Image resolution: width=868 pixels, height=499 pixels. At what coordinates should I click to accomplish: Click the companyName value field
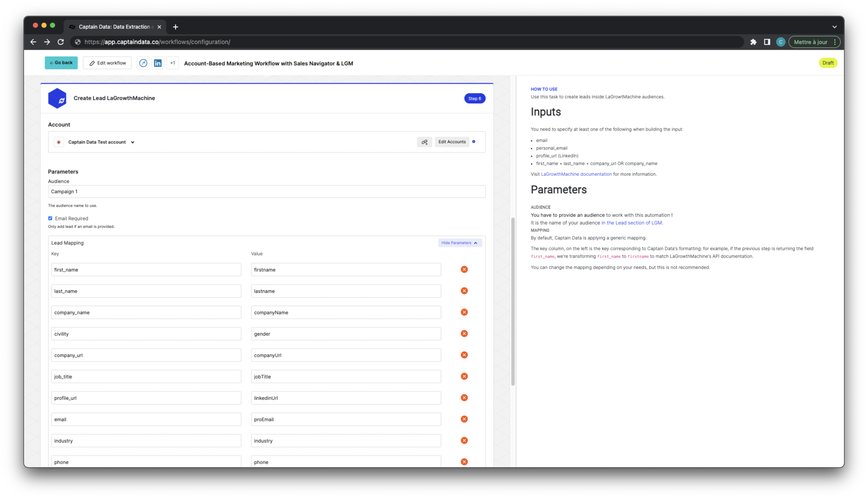pyautogui.click(x=346, y=313)
